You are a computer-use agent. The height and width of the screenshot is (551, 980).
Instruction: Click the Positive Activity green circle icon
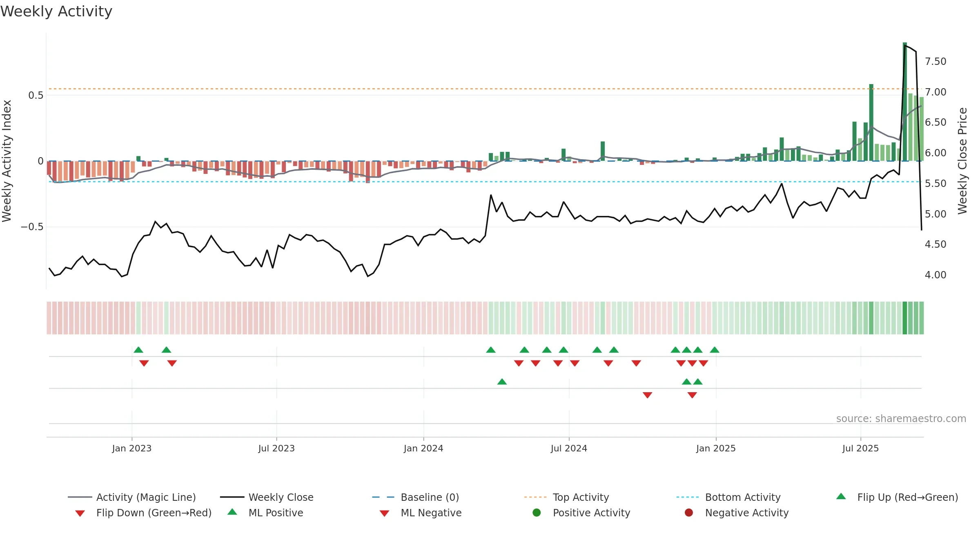(x=537, y=512)
